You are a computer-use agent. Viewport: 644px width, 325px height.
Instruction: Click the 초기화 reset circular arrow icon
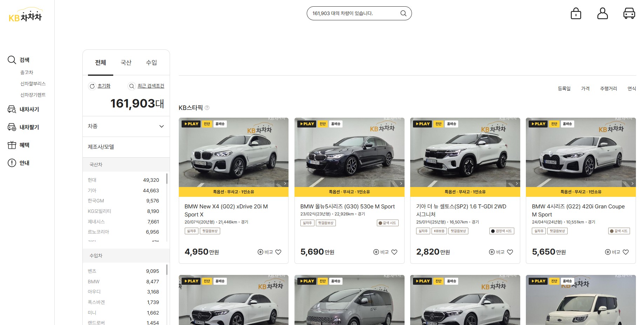(x=92, y=86)
